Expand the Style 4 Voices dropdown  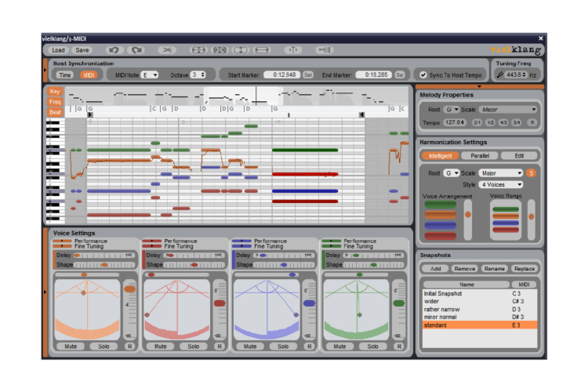(501, 184)
